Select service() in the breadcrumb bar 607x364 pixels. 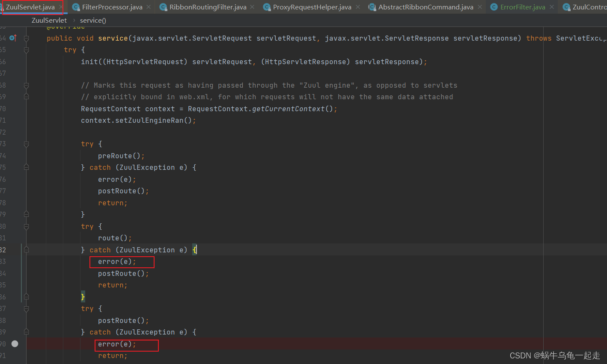[93, 21]
